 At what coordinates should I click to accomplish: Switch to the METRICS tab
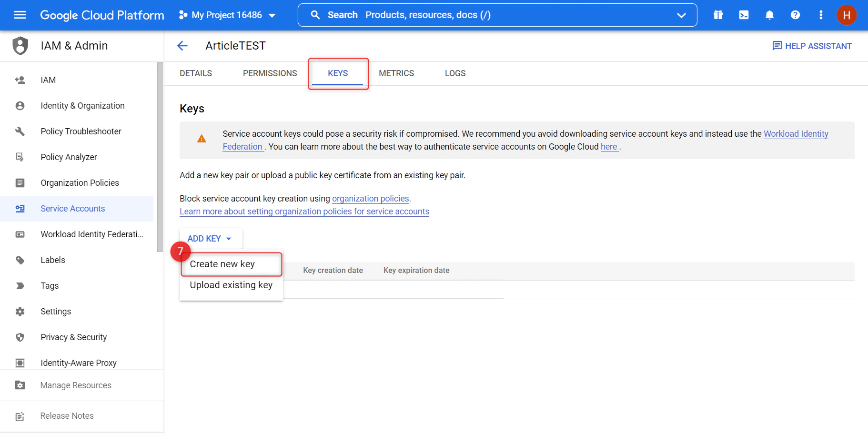(396, 73)
